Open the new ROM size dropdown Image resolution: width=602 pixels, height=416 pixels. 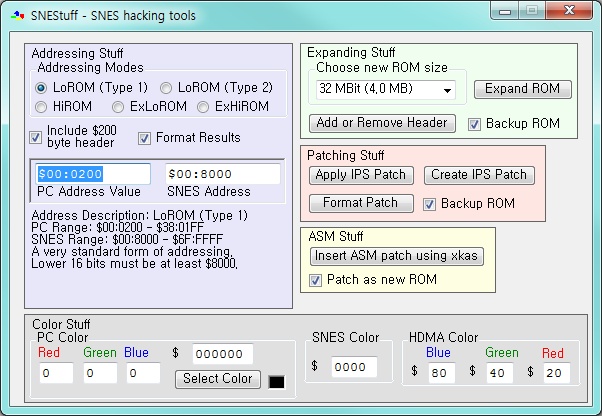(386, 89)
